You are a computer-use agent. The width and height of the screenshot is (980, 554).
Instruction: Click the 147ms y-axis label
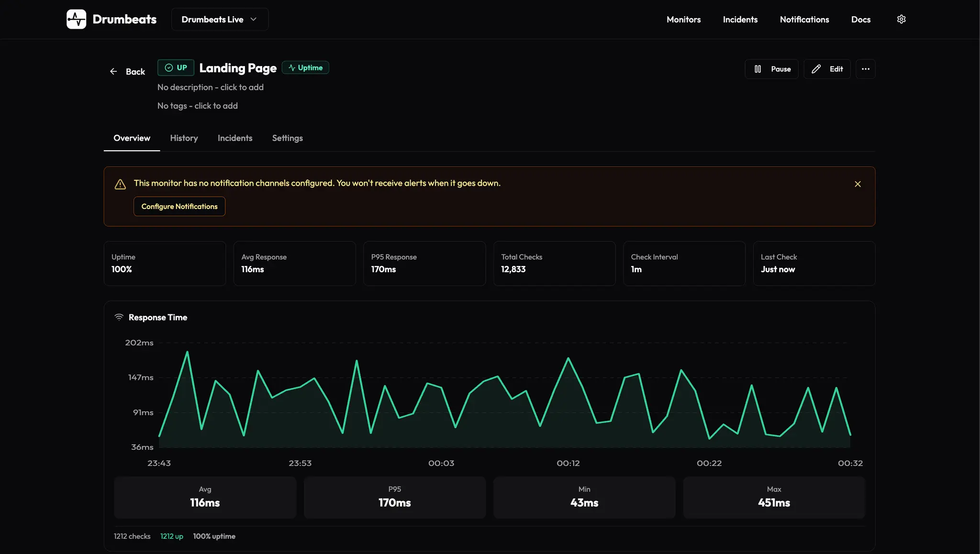(x=141, y=377)
